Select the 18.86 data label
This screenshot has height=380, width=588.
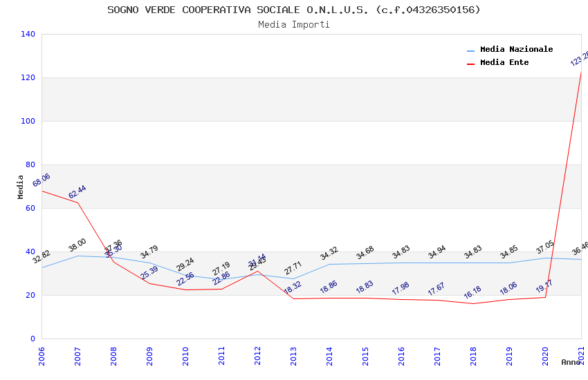329,287
